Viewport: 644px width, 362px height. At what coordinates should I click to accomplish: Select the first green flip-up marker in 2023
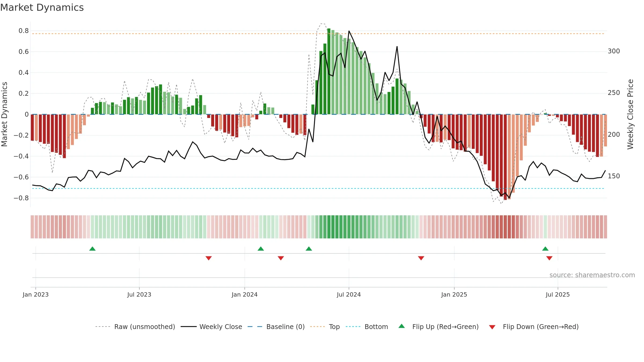(92, 249)
